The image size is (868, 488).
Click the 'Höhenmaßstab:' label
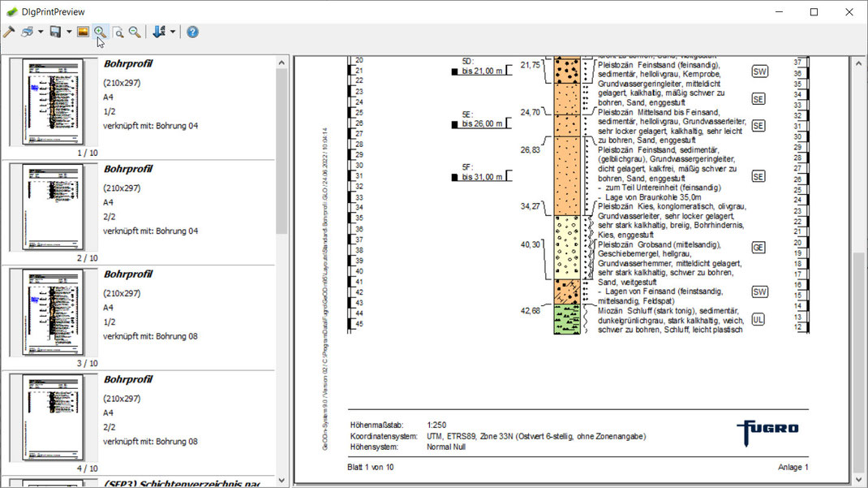pos(376,425)
